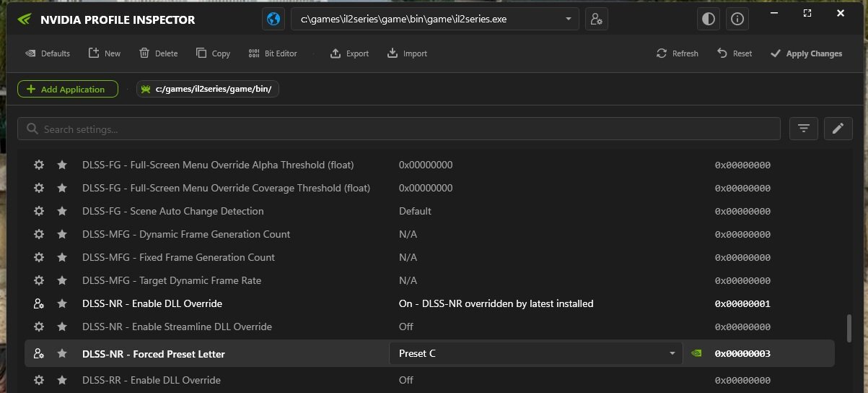Open the profile path dropdown
This screenshot has height=393, width=868.
(435, 20)
